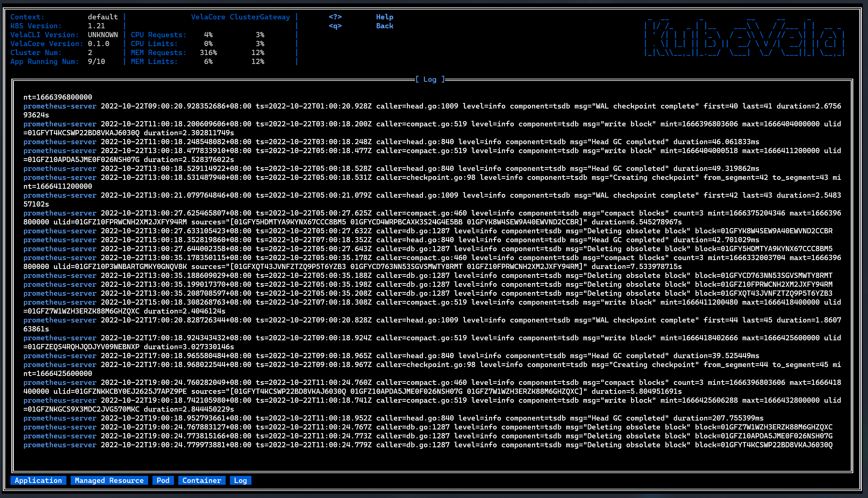Viewport: 868px width, 498px height.
Task: Click the ClusterGateway column header
Action: pyautogui.click(x=260, y=17)
